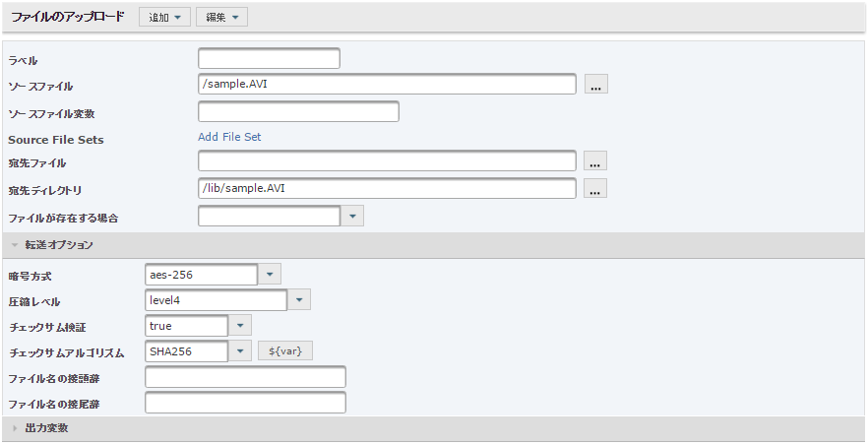Click the ソースファイル field containing /sample.AVI

coord(387,84)
